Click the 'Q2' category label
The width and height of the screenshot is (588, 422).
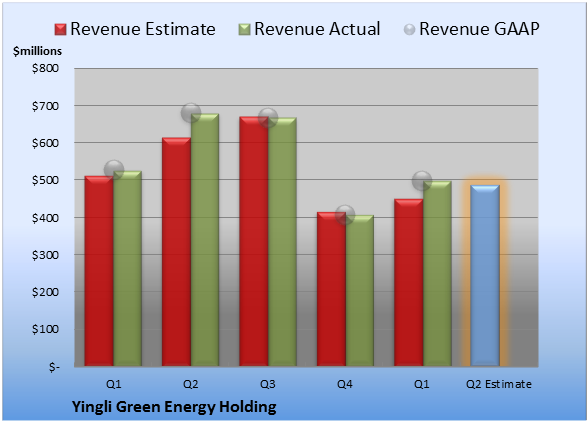click(190, 384)
